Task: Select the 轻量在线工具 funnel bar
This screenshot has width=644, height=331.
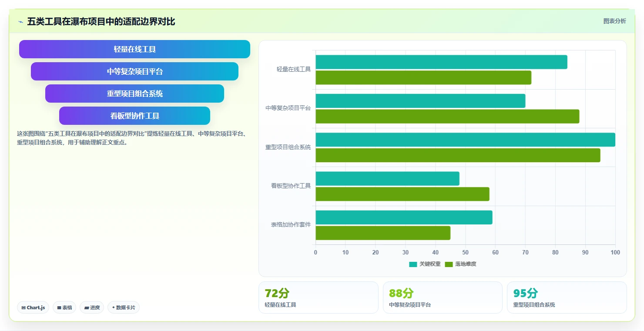Action: [x=134, y=49]
